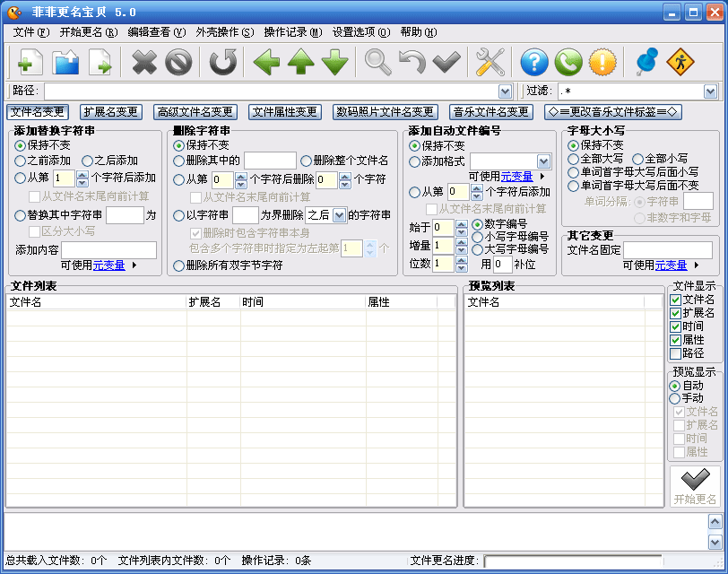This screenshot has width=728, height=574.
Task: Uncheck the 扩展名 file display checkbox
Action: click(676, 313)
